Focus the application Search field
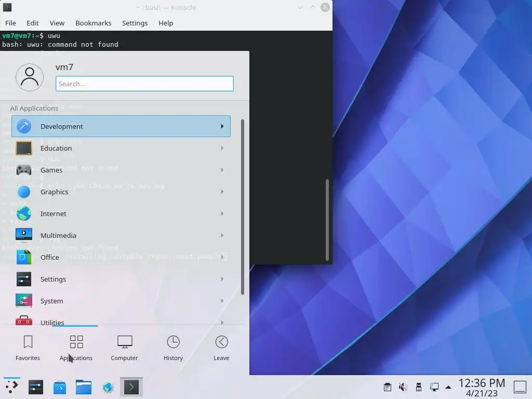 (x=144, y=84)
